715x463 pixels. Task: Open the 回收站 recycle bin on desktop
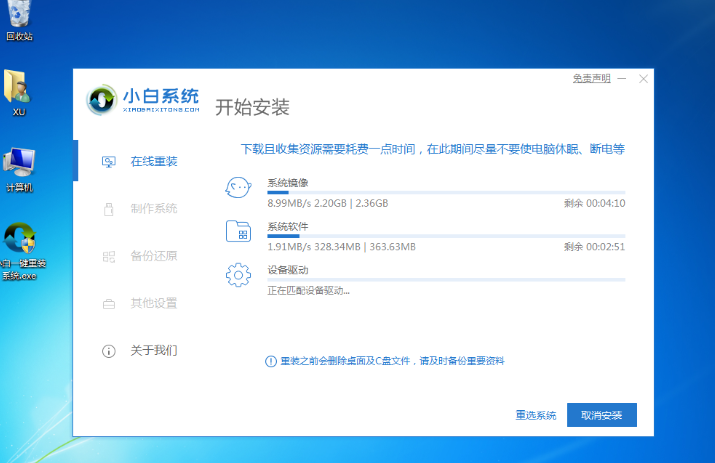(19, 18)
